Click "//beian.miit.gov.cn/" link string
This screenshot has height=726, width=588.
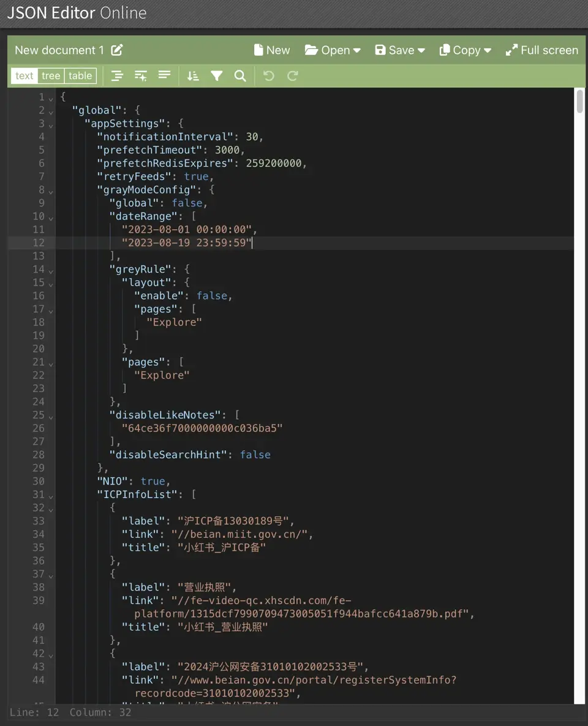240,534
